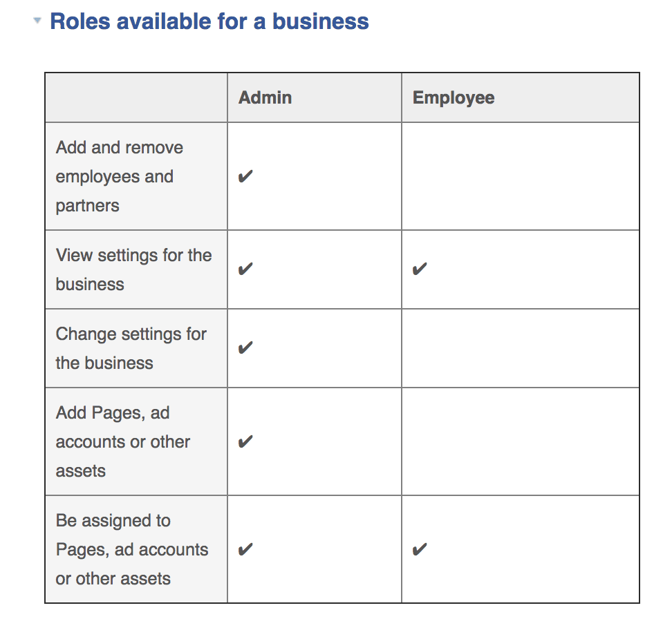Click empty Employee cell for Add Pages row

click(x=520, y=442)
